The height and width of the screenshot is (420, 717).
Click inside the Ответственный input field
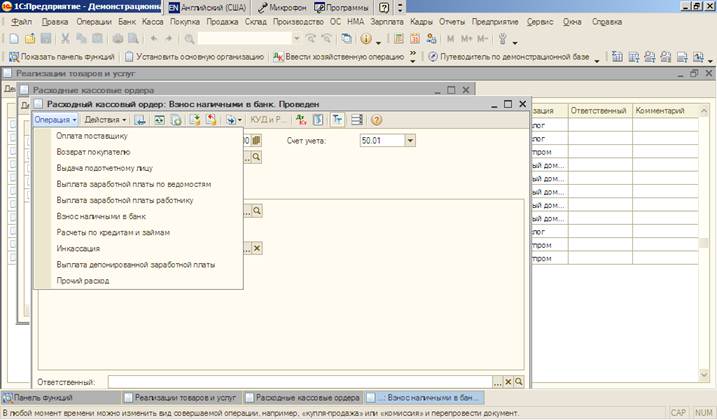click(x=300, y=382)
